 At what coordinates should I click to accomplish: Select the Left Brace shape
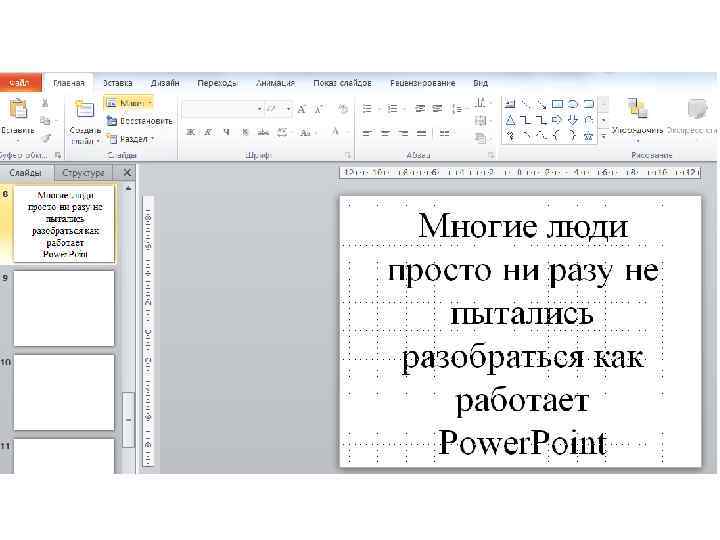(557, 136)
